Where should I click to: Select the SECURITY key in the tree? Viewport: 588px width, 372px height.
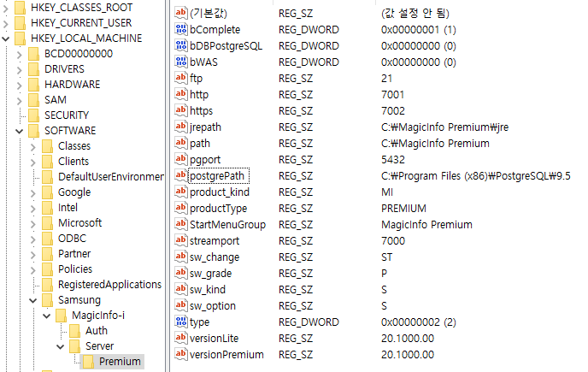point(67,115)
